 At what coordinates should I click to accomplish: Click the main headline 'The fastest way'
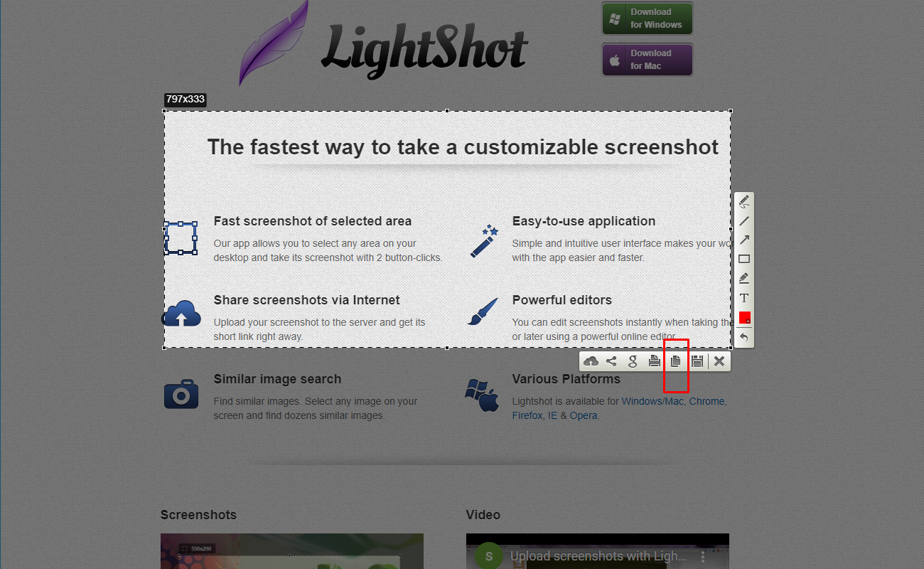[463, 147]
